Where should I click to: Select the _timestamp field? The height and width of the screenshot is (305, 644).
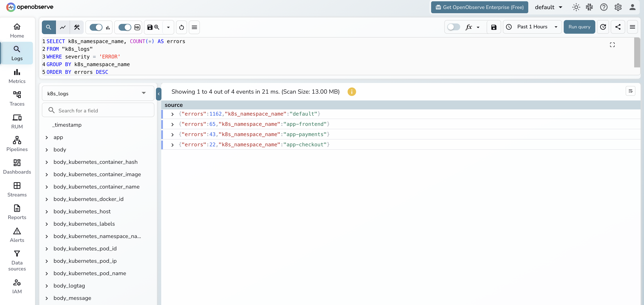(x=67, y=125)
